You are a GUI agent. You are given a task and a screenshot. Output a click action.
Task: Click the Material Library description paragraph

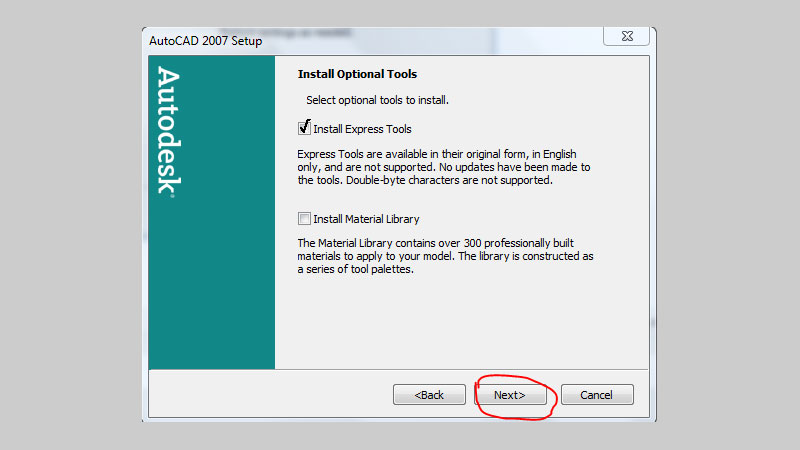click(445, 256)
